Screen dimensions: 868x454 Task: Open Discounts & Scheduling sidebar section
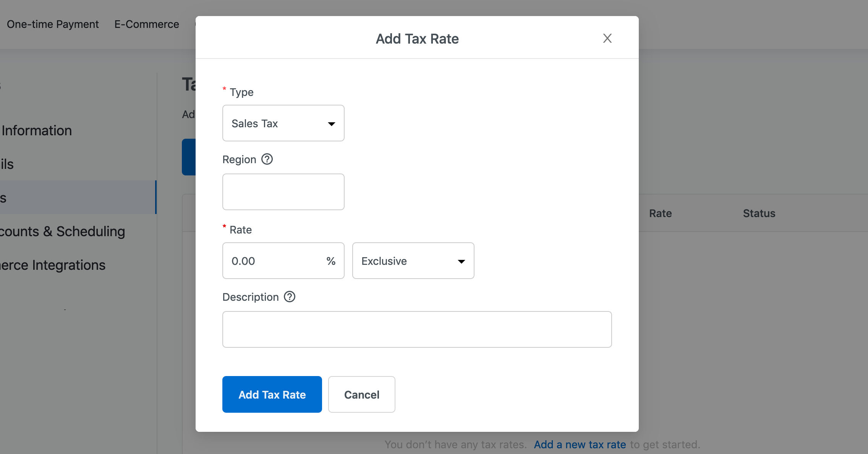(x=62, y=232)
